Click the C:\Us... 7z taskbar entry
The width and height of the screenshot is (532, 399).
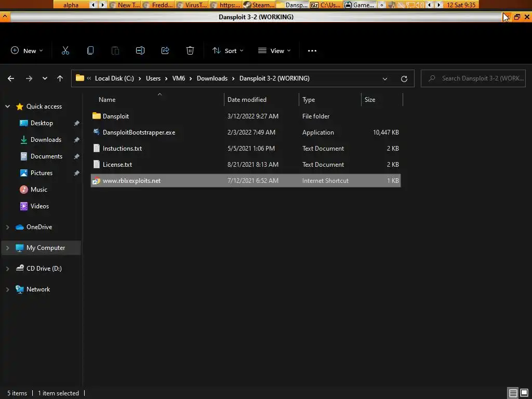[326, 5]
